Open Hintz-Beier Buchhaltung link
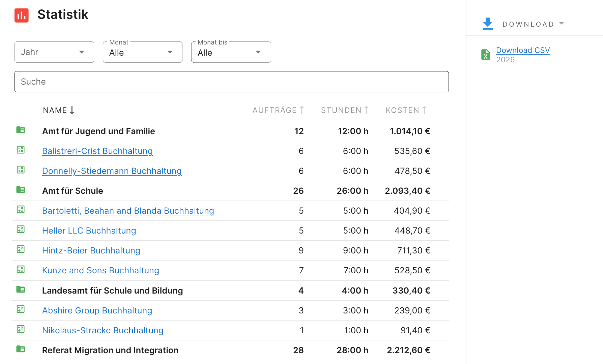The width and height of the screenshot is (603, 364). [x=91, y=250]
